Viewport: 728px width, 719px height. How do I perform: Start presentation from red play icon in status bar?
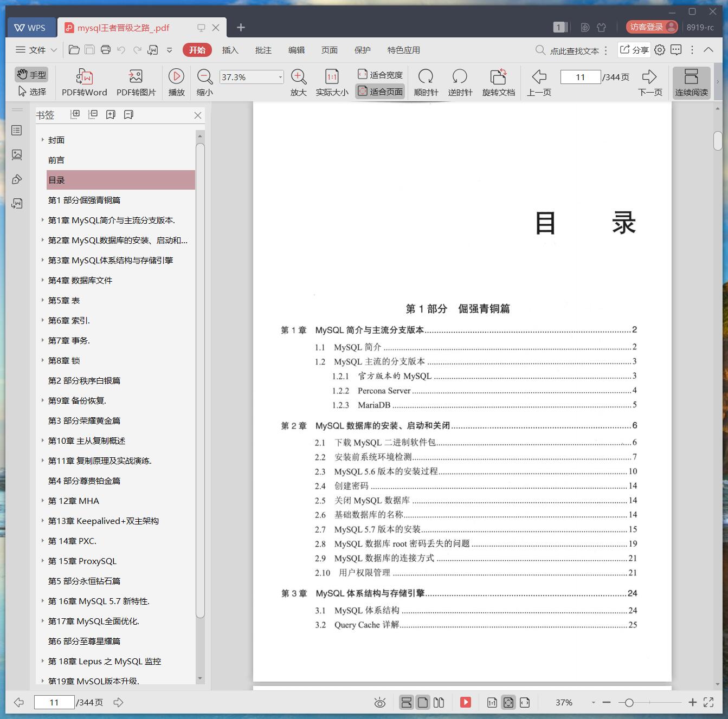pos(466,702)
